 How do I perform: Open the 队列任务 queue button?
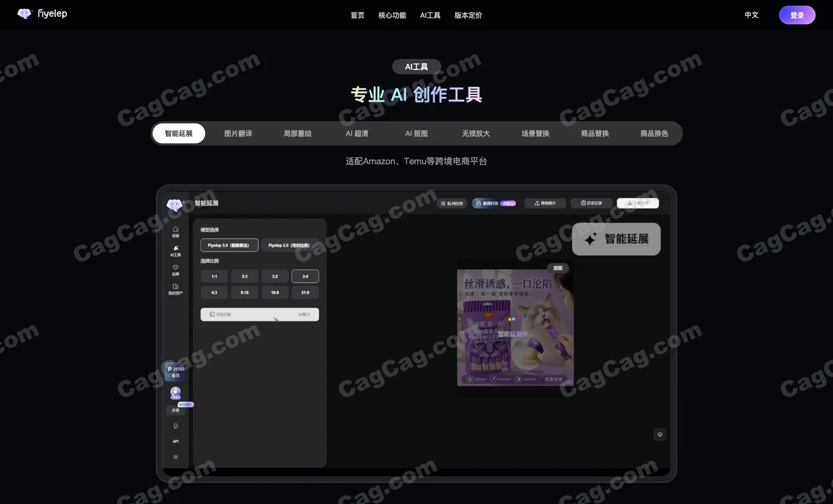click(452, 203)
